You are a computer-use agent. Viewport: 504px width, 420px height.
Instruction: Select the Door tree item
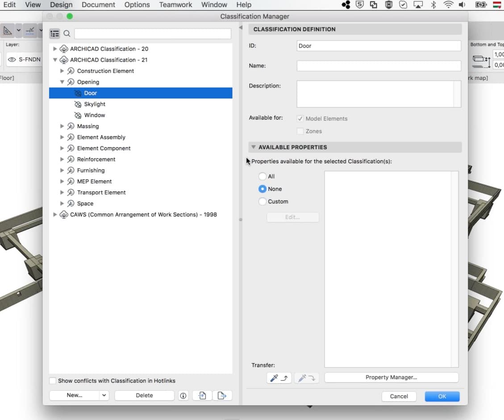pyautogui.click(x=141, y=93)
